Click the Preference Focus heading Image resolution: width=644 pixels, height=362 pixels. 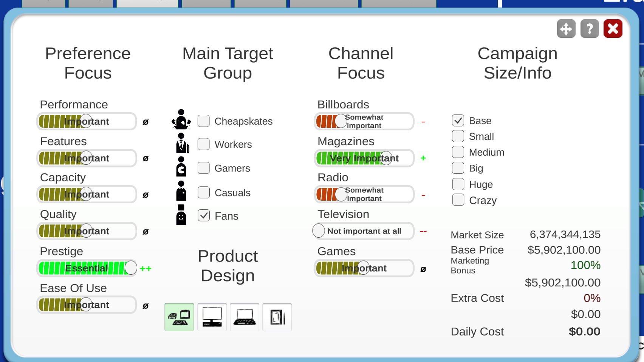tap(88, 63)
